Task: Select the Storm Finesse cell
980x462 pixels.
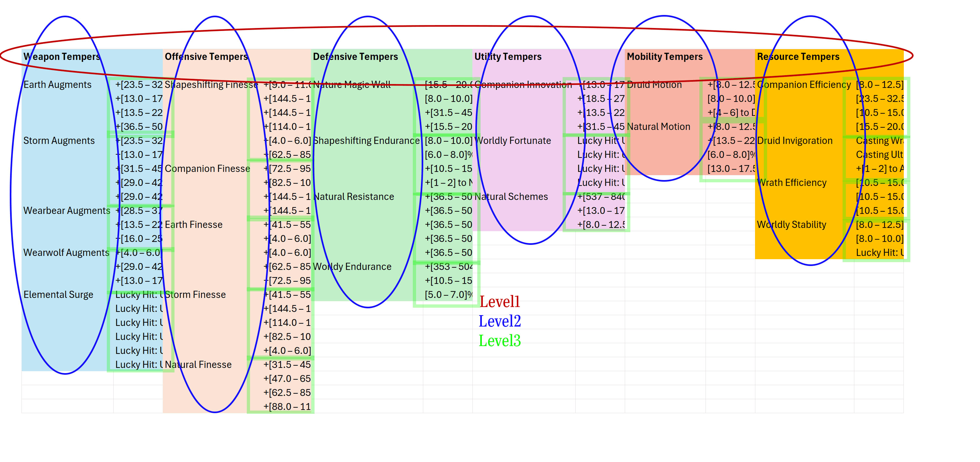Action: (212, 295)
